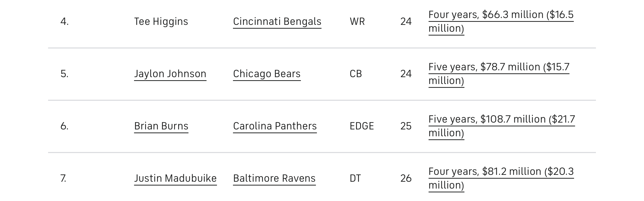The width and height of the screenshot is (644, 201).
Task: Open the four years, $81.2 million contract link
Action: click(x=501, y=178)
